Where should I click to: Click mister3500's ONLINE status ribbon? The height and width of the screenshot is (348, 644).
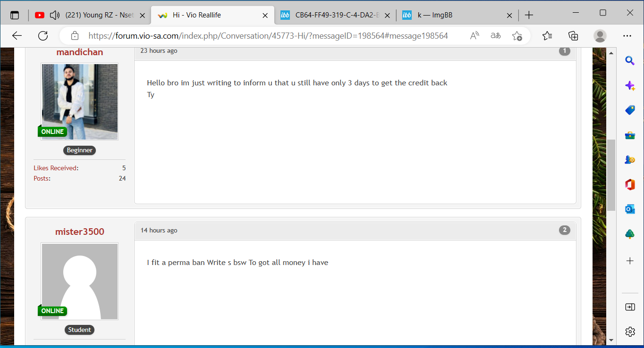coord(52,311)
